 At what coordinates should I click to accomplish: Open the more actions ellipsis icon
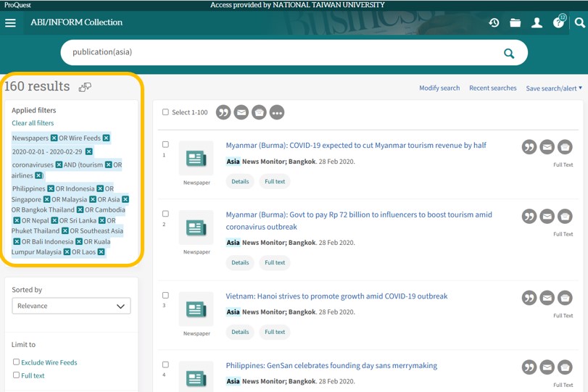(x=277, y=112)
